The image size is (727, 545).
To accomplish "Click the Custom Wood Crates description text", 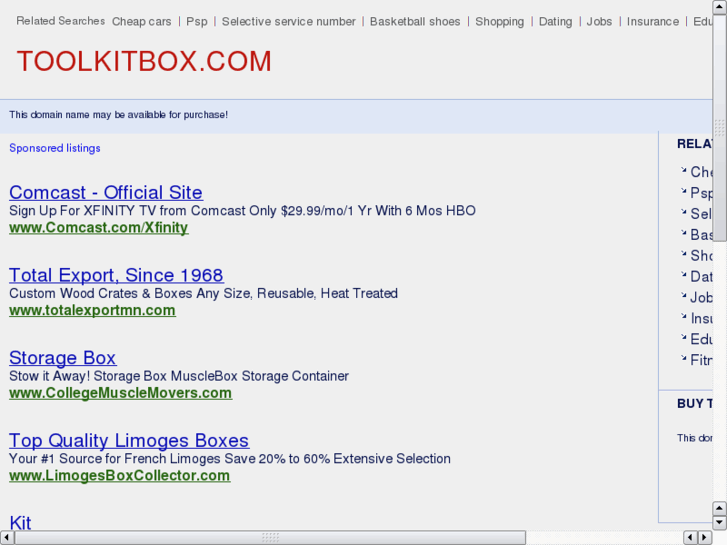I will click(204, 293).
